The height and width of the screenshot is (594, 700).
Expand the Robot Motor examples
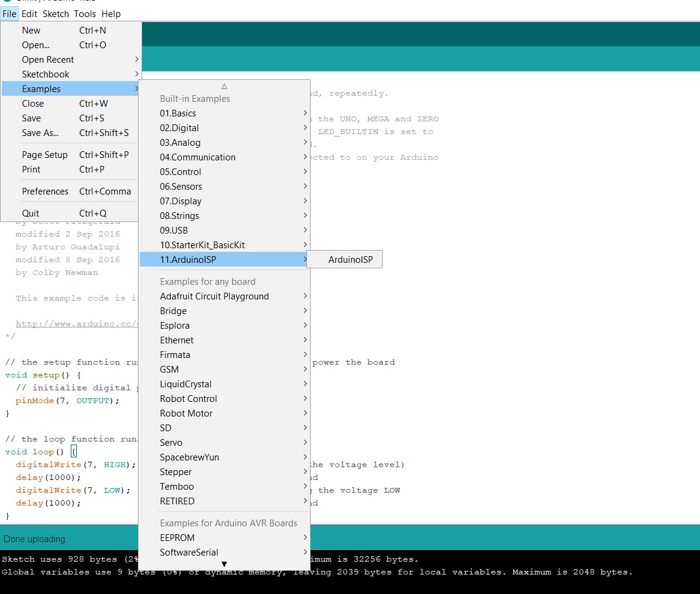click(225, 413)
